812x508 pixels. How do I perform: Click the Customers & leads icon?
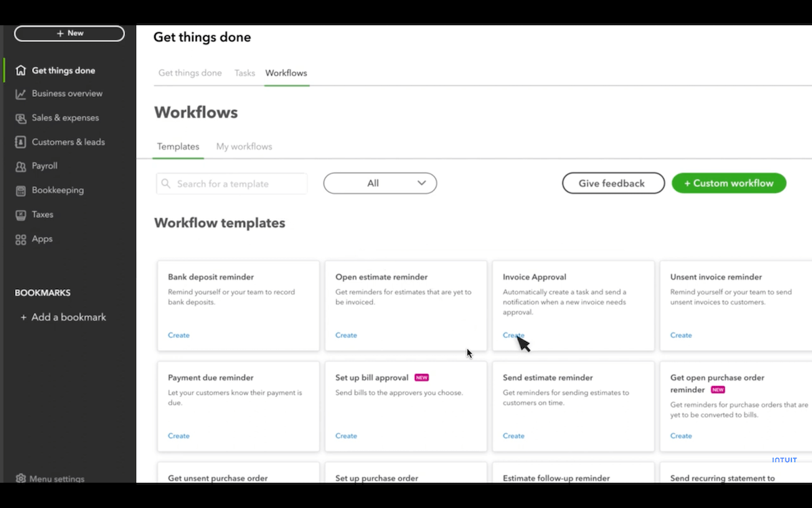tap(21, 142)
